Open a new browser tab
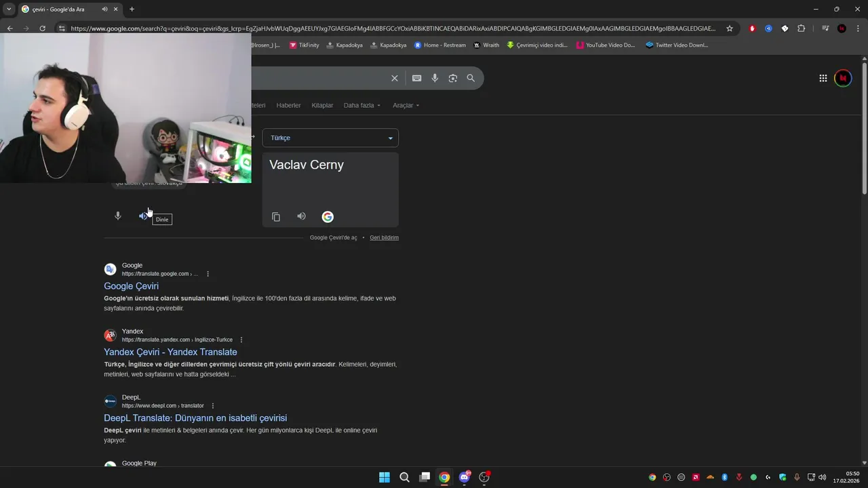This screenshot has width=868, height=488. click(132, 9)
